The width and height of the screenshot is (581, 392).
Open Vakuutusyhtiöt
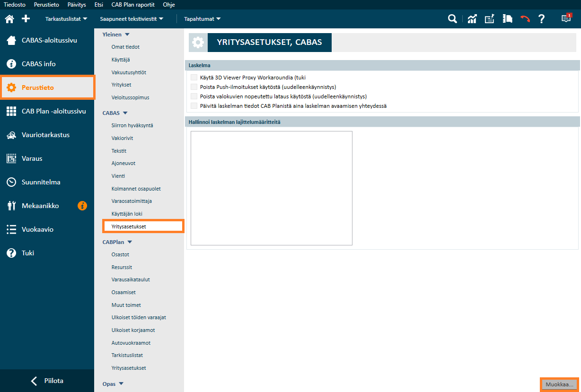click(129, 72)
